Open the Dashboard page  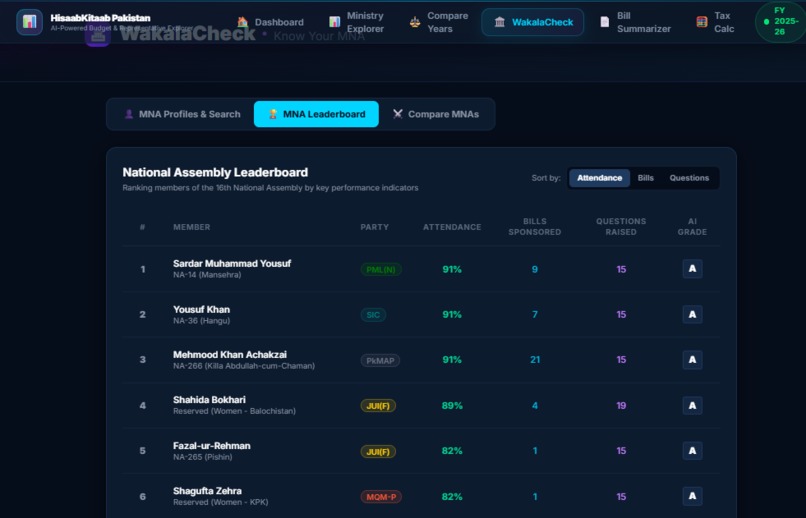270,22
